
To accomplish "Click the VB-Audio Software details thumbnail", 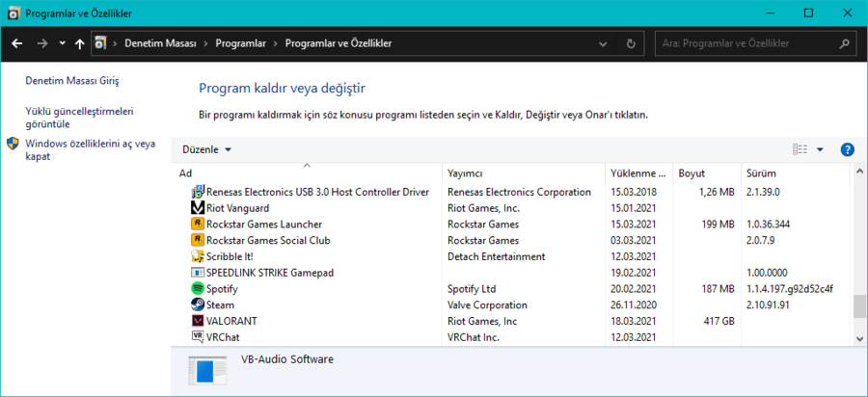I will click(x=207, y=370).
